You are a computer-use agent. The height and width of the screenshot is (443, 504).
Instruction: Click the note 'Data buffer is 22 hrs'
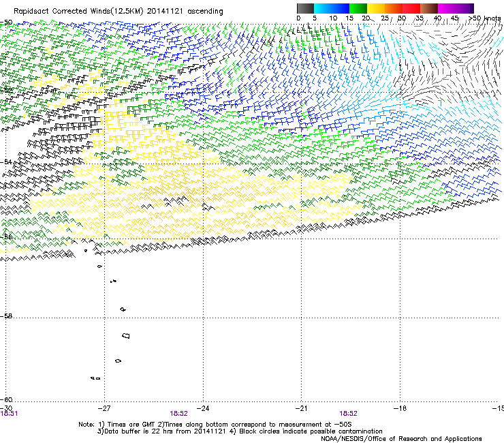click(139, 431)
